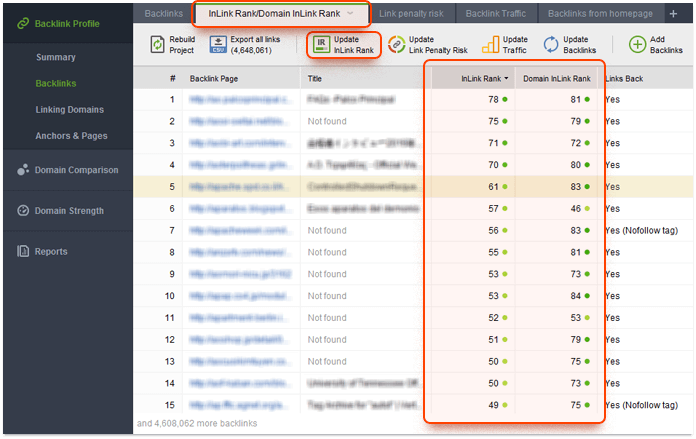Open backlink page URL in row 1

(x=241, y=99)
